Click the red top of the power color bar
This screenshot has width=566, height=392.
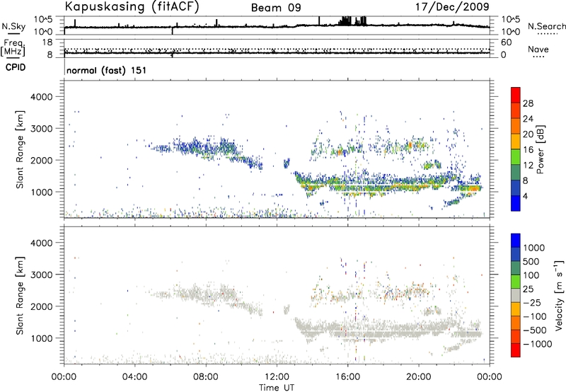[x=516, y=95]
